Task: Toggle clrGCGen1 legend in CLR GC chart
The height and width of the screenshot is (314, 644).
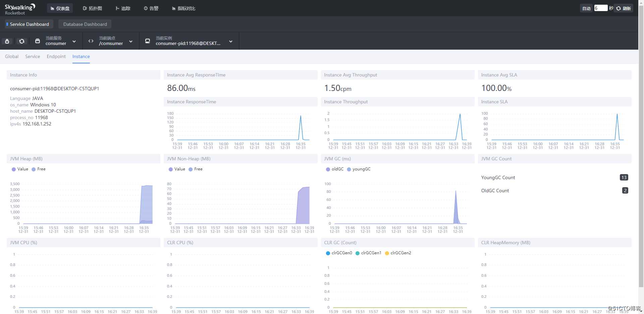Action: tap(368, 253)
